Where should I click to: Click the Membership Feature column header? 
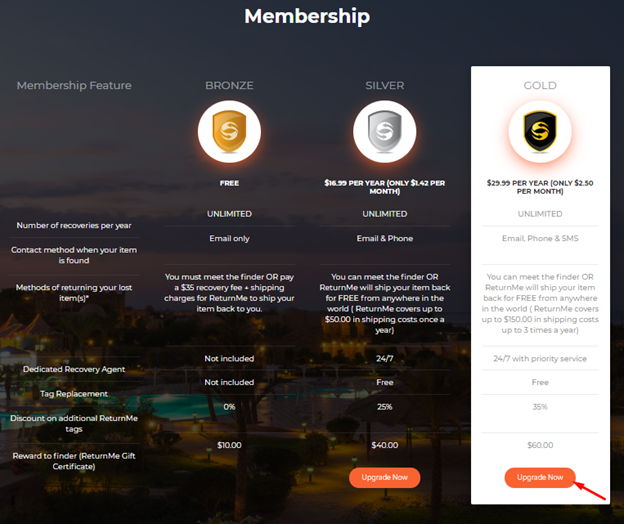(74, 86)
